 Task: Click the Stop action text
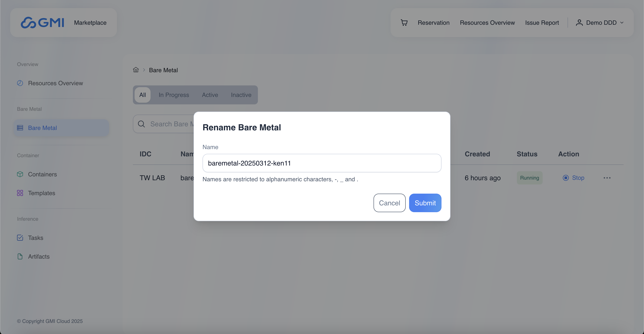578,178
